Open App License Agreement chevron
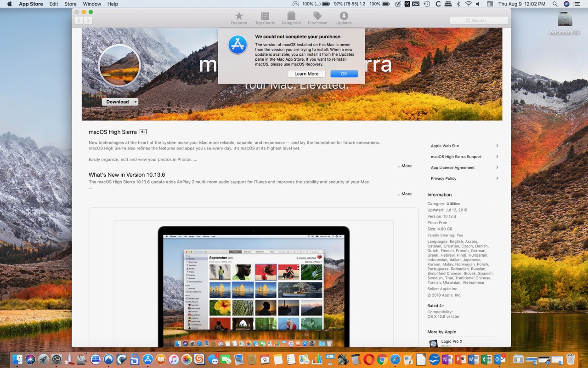This screenshot has height=368, width=588. coord(497,167)
